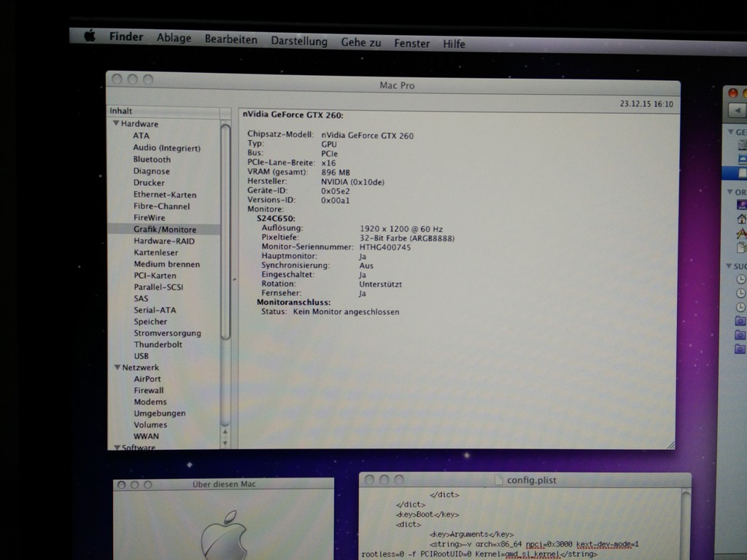Open the Ablage menu
The image size is (747, 560).
(x=174, y=38)
